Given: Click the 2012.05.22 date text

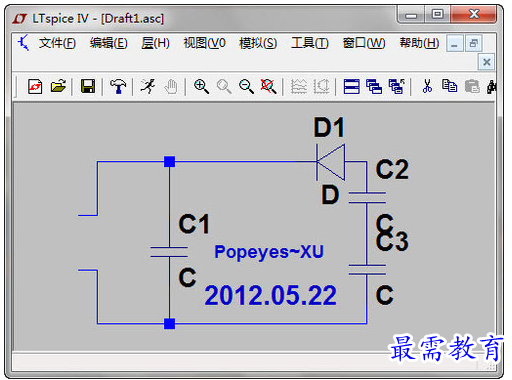Looking at the screenshot, I should pyautogui.click(x=270, y=295).
